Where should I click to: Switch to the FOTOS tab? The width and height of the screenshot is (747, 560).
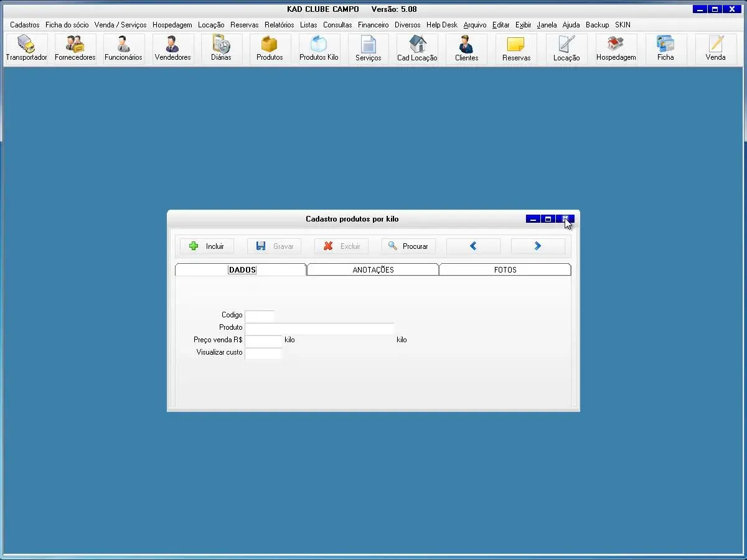[505, 270]
